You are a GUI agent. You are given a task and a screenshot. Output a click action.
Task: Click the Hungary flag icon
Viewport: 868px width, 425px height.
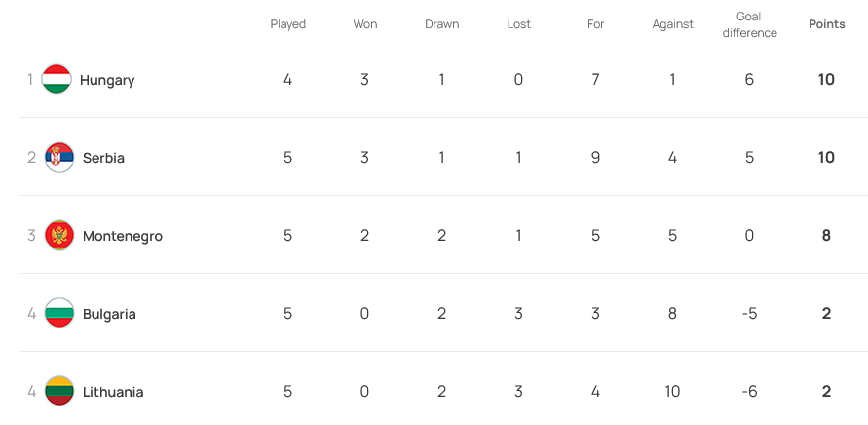click(57, 79)
